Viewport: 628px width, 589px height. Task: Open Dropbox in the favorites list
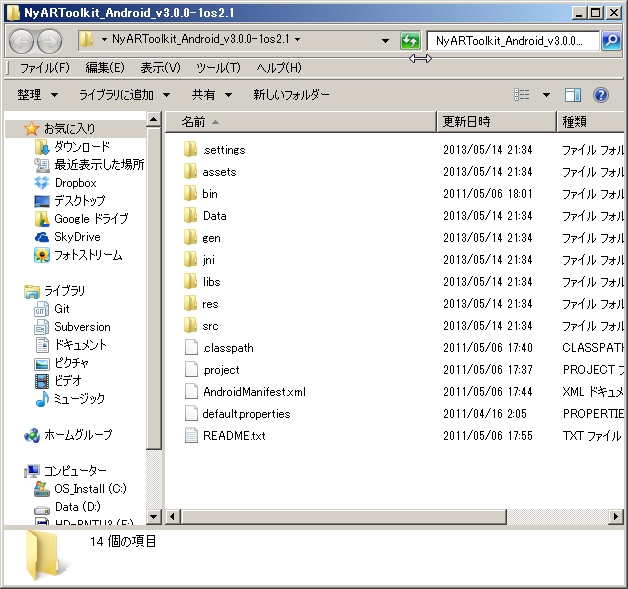click(x=66, y=183)
